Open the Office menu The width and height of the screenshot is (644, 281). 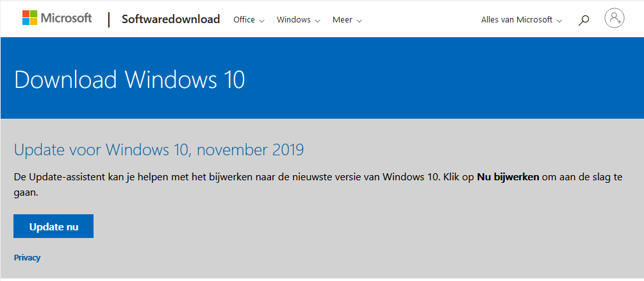point(244,20)
